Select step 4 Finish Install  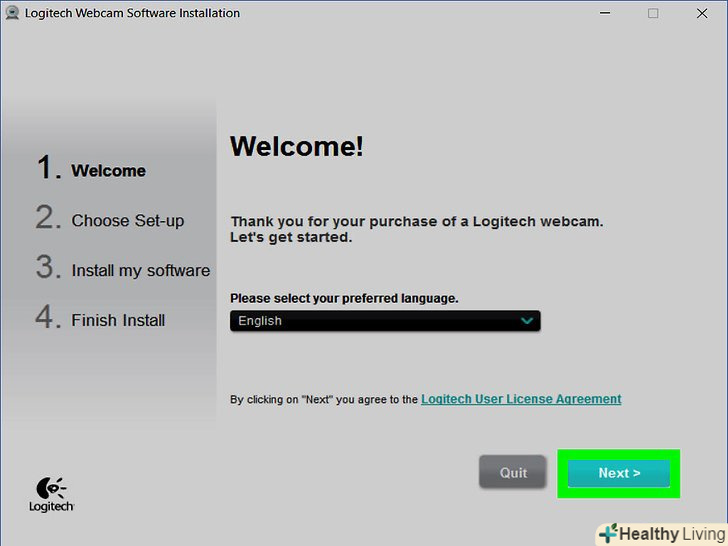tap(100, 318)
